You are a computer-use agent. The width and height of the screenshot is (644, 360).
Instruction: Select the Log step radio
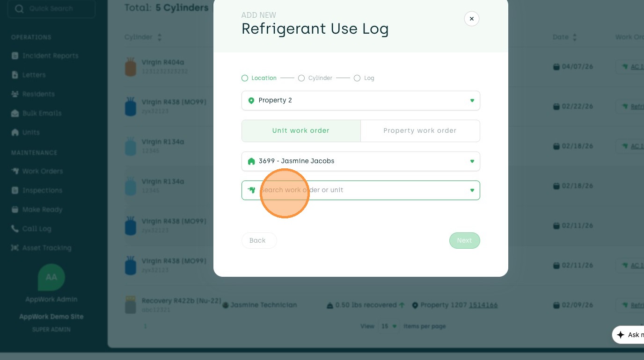(x=357, y=78)
